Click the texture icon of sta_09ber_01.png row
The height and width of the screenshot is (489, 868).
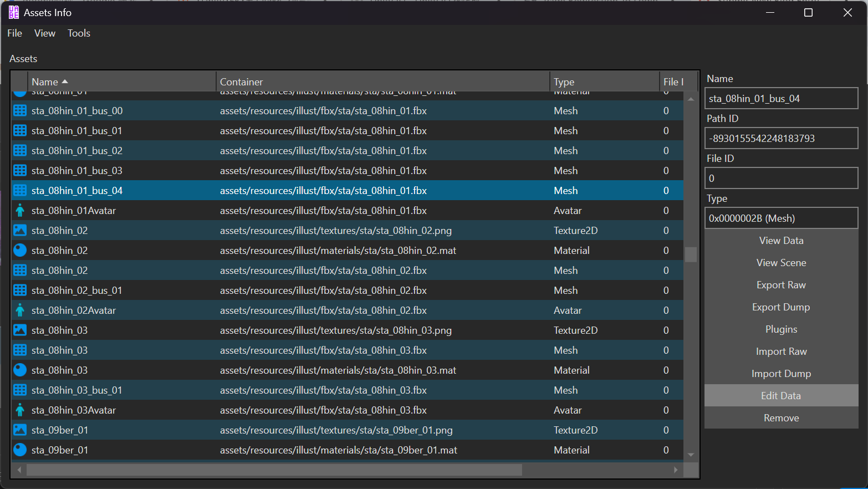20,430
